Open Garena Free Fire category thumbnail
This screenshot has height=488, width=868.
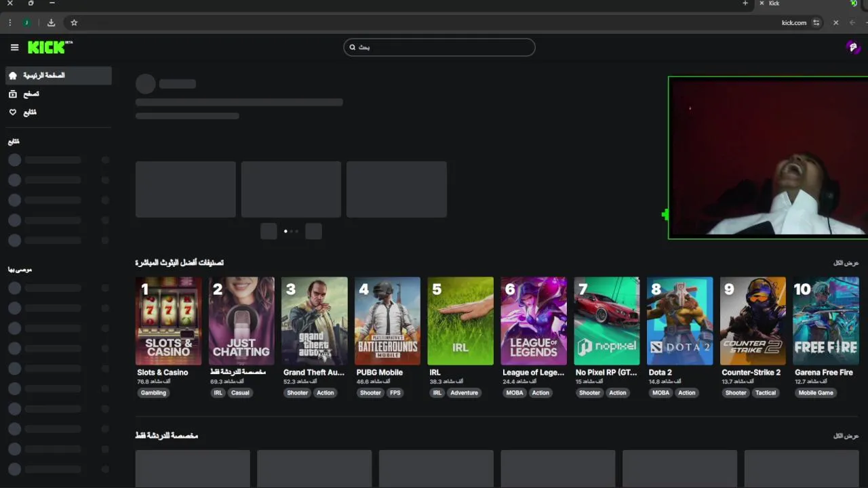pyautogui.click(x=826, y=321)
